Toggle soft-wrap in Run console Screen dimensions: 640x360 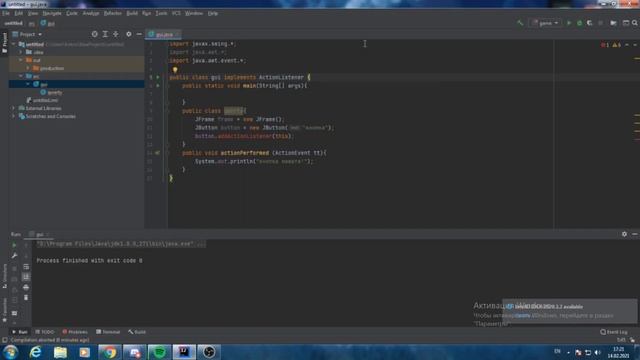point(26,267)
